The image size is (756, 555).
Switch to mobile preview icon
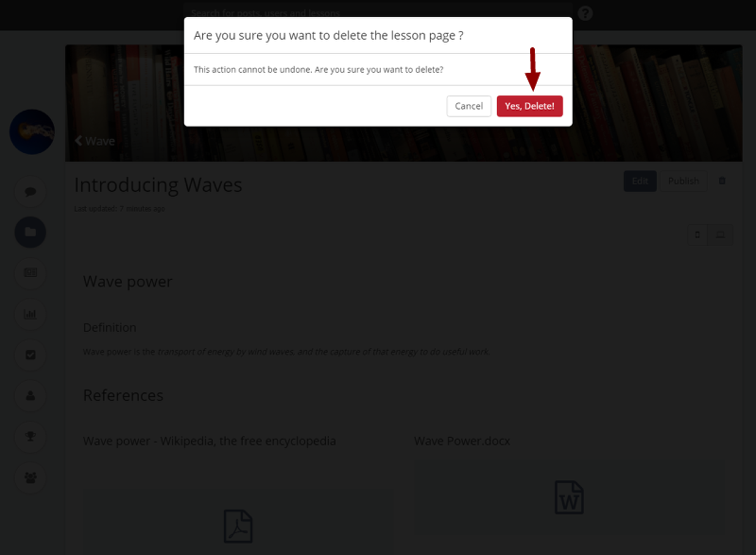pyautogui.click(x=697, y=234)
